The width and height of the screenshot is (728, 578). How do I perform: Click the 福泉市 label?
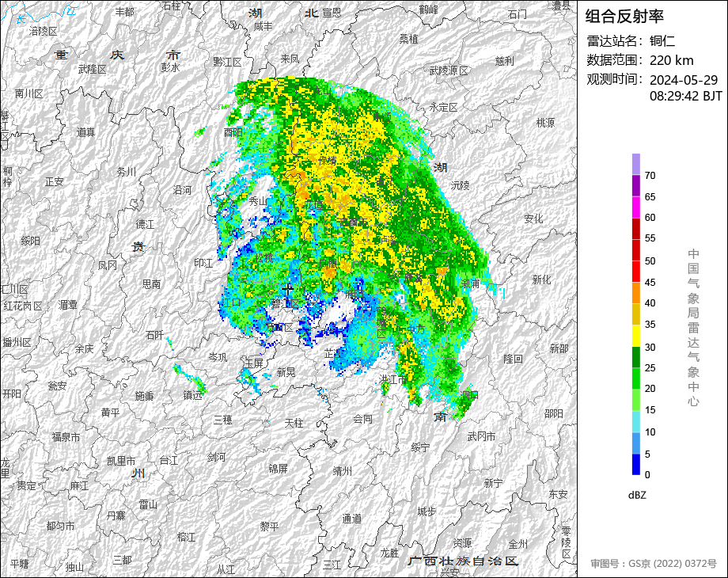(66, 437)
